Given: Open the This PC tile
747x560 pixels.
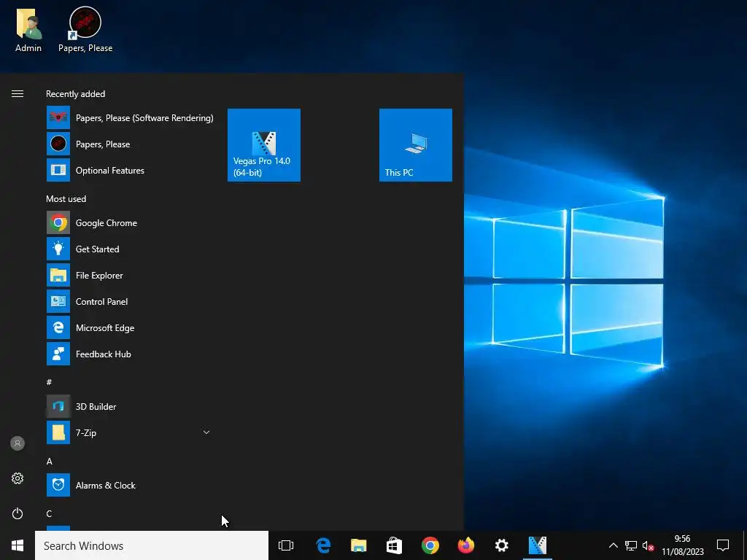Looking at the screenshot, I should tap(415, 145).
